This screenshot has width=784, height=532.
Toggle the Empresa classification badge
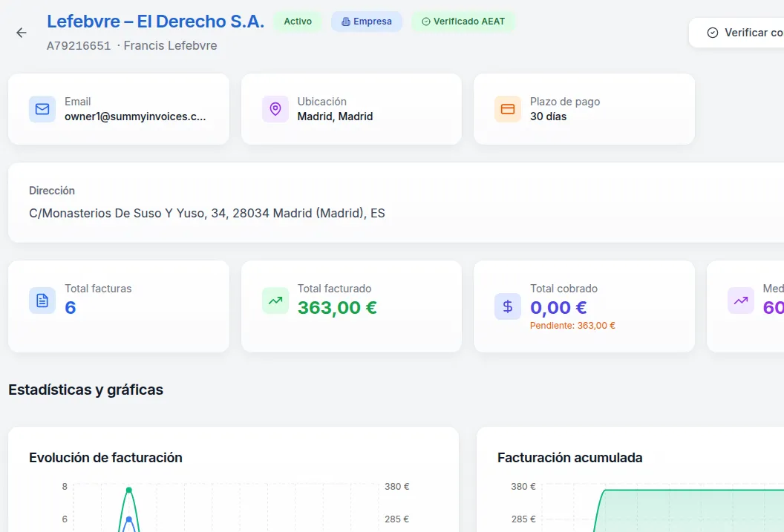tap(366, 22)
